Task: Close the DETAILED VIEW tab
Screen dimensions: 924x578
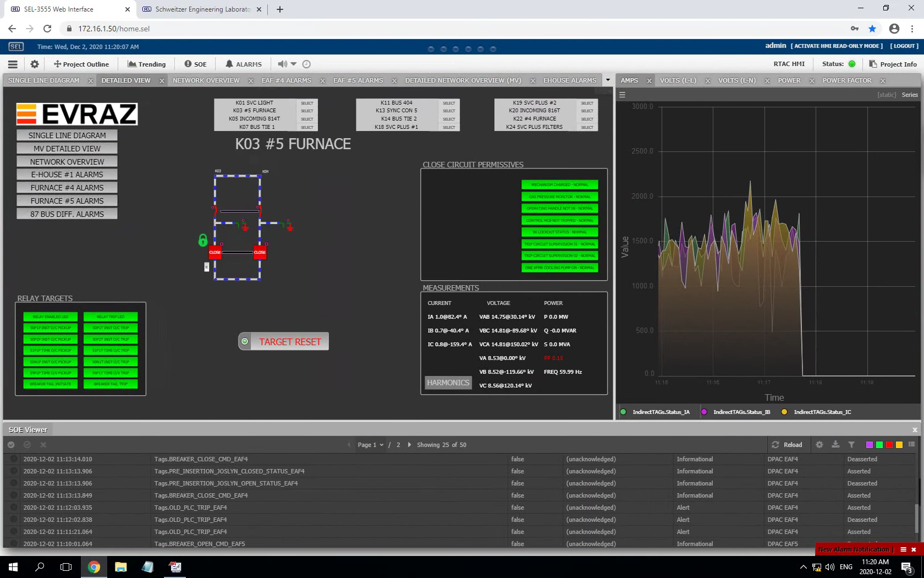Action: pos(162,81)
